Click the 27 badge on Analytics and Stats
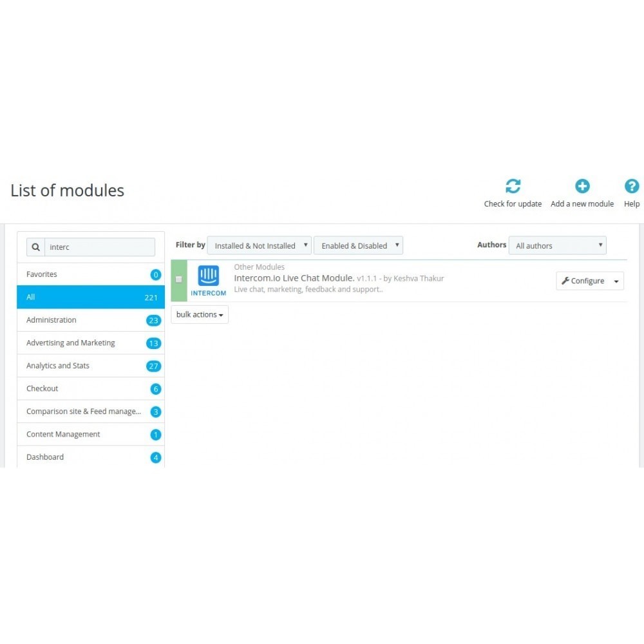 pyautogui.click(x=154, y=366)
